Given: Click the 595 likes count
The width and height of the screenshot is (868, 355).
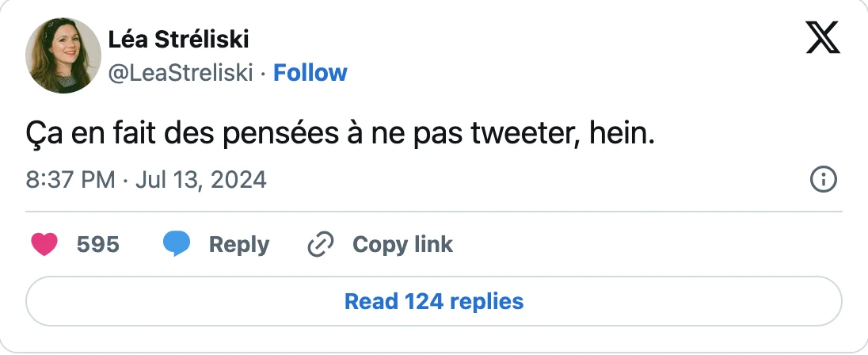Looking at the screenshot, I should [x=97, y=245].
